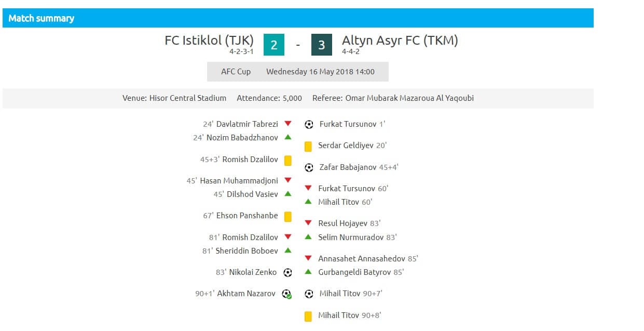Click green substitution arrow by Nozim Babadzhanov
This screenshot has width=644, height=331.
(288, 137)
